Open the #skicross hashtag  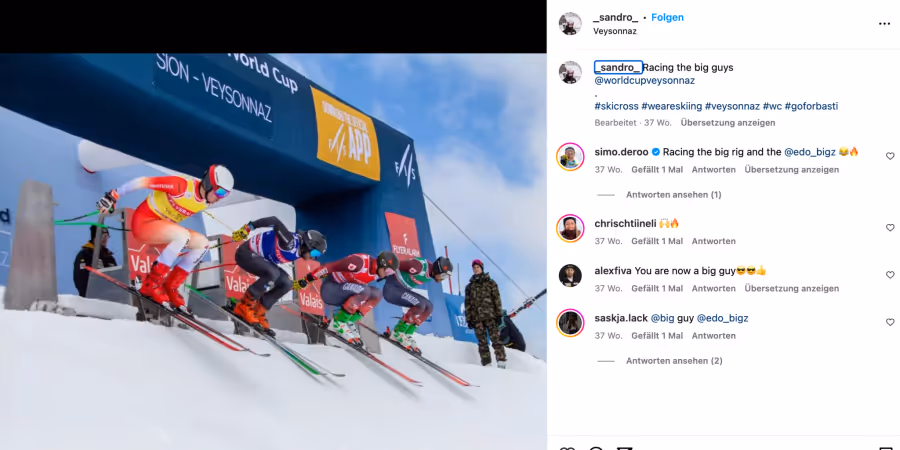click(x=616, y=106)
